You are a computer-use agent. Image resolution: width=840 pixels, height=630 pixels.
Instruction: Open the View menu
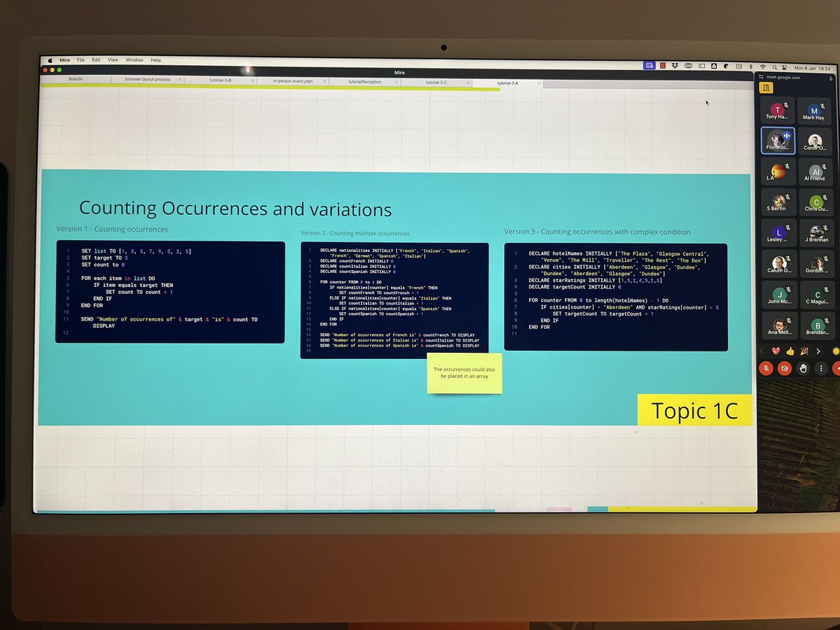tap(113, 60)
